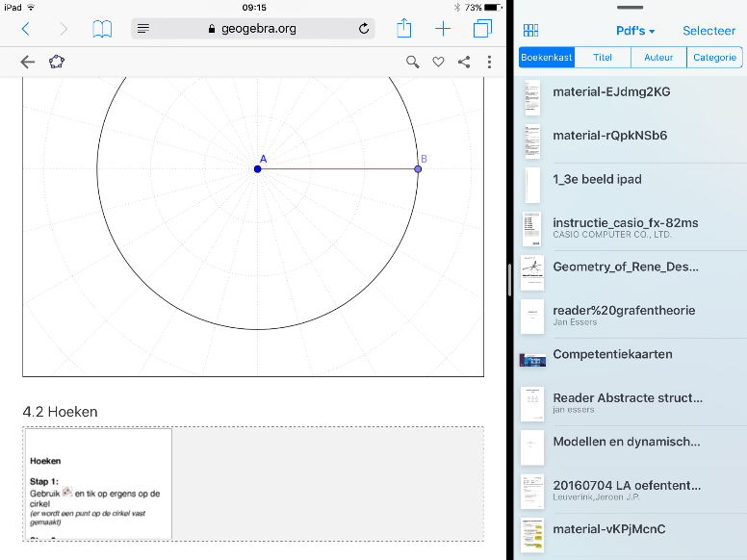
Task: Sort by Titel tab
Action: 603,57
